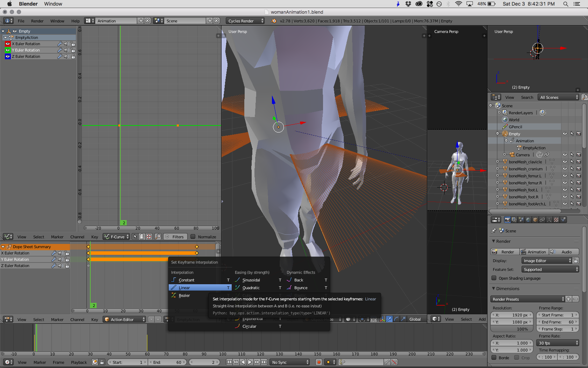Toggle Border render checkbox
The height and width of the screenshot is (368, 588).
coord(494,357)
